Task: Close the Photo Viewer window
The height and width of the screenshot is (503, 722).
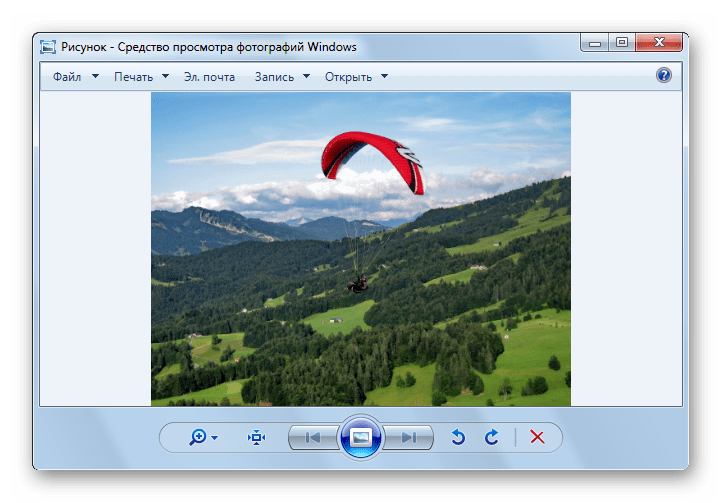Action: coord(661,42)
